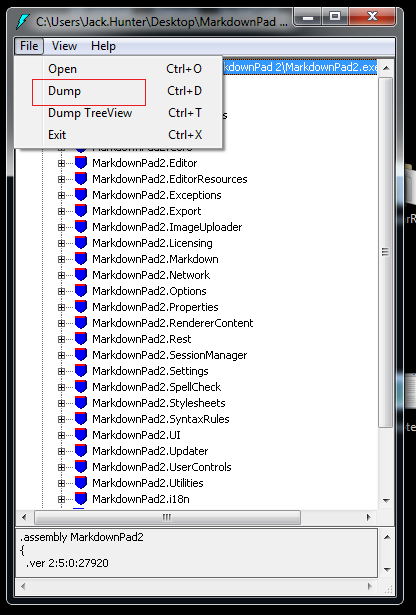Click the MarkdownPad2.Licensing namespace icon

point(81,243)
